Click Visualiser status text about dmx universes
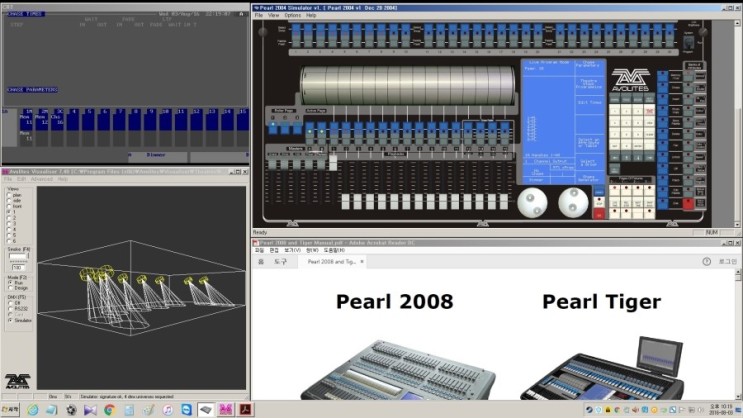743x418 pixels. (x=127, y=396)
